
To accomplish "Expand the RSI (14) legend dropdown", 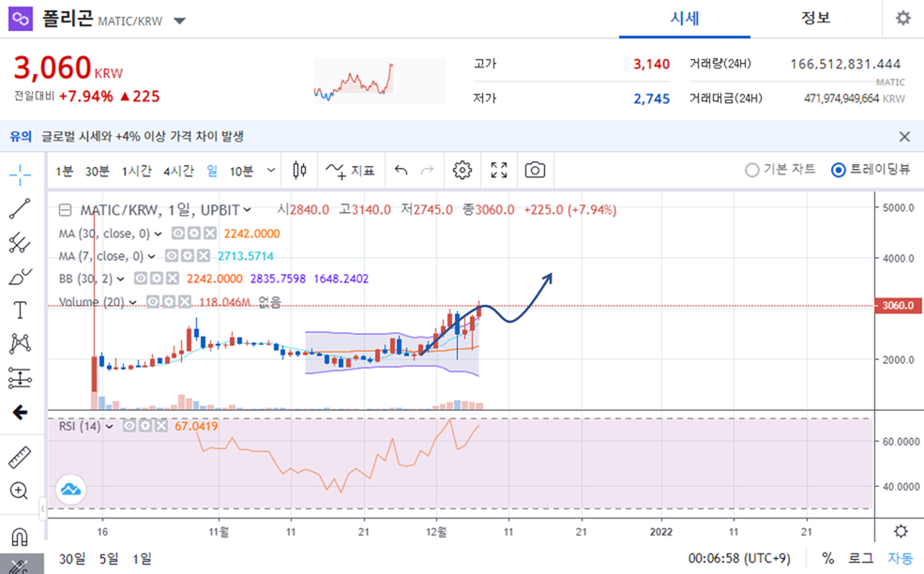I will tap(110, 426).
